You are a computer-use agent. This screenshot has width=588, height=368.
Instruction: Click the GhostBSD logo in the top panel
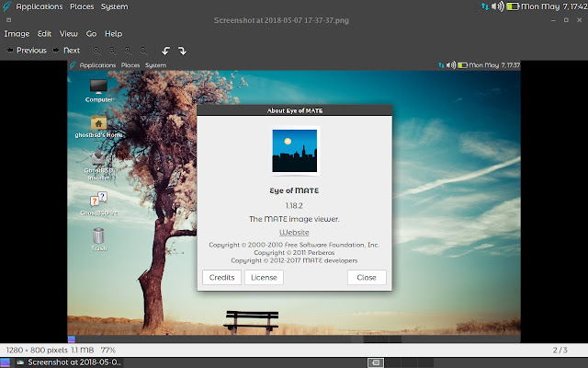tap(6, 6)
